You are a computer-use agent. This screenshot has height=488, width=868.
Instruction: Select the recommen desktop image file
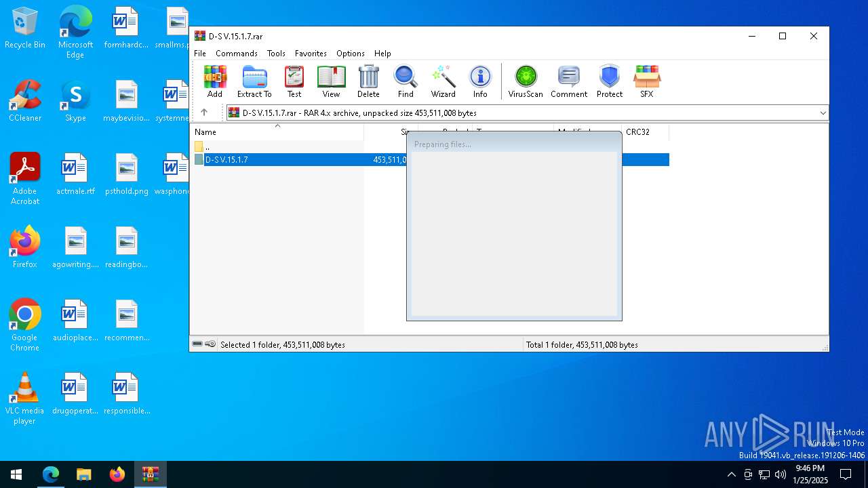[127, 321]
